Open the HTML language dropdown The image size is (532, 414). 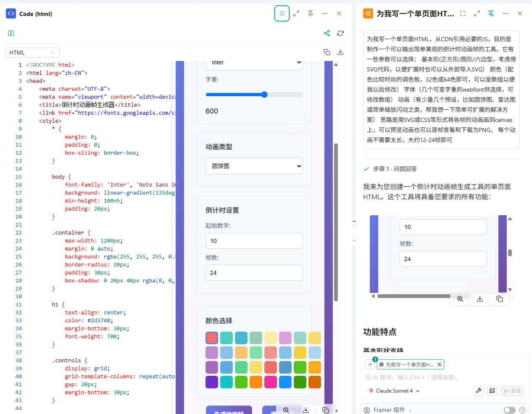pyautogui.click(x=33, y=53)
